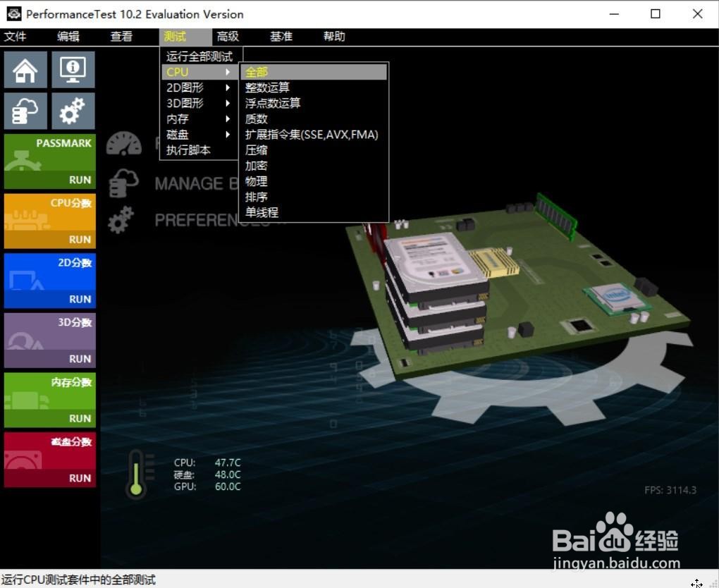Image resolution: width=719 pixels, height=588 pixels.
Task: Open the 基准 menu
Action: 281,37
